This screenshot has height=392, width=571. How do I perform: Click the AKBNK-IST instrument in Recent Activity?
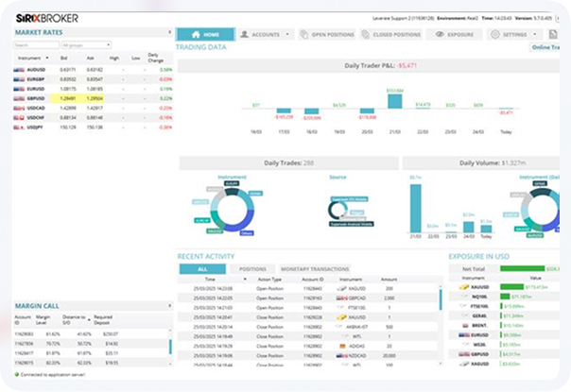pos(357,327)
